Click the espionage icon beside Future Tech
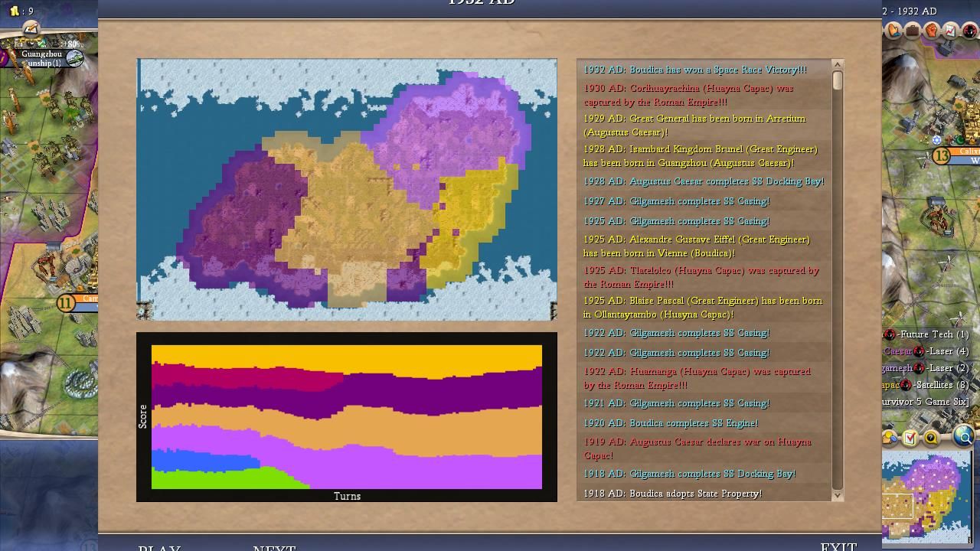The height and width of the screenshot is (551, 980). [x=889, y=334]
